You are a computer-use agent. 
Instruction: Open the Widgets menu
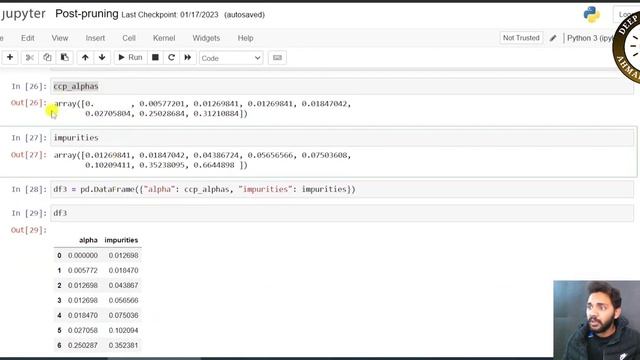coord(206,38)
